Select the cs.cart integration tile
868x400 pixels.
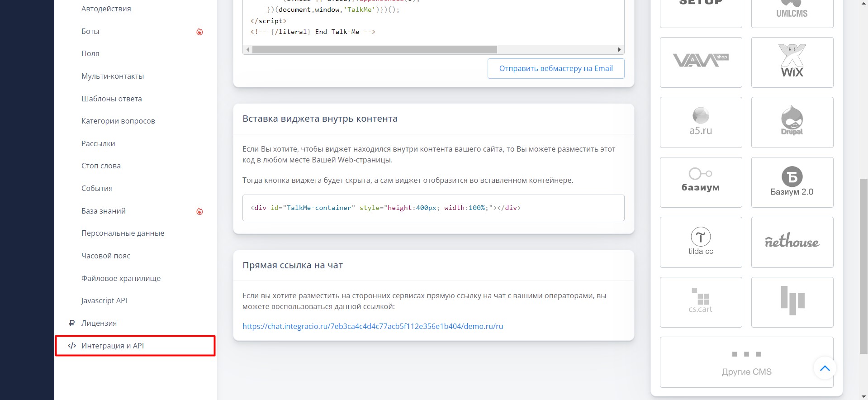click(x=701, y=302)
